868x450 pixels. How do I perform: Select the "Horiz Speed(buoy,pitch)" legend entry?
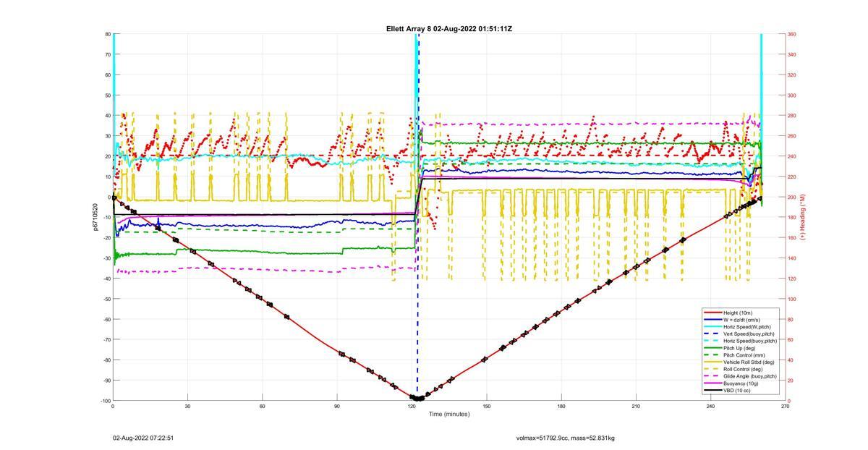(x=750, y=341)
